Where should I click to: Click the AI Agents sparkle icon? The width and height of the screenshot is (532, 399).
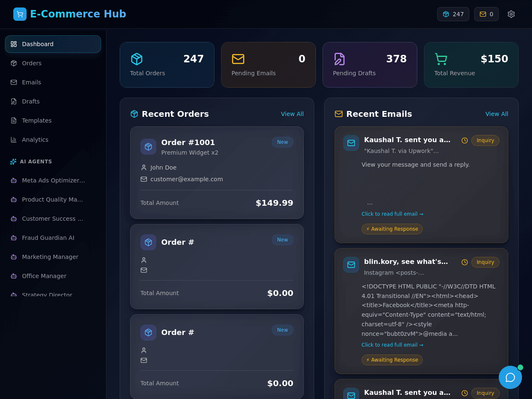pos(13,162)
